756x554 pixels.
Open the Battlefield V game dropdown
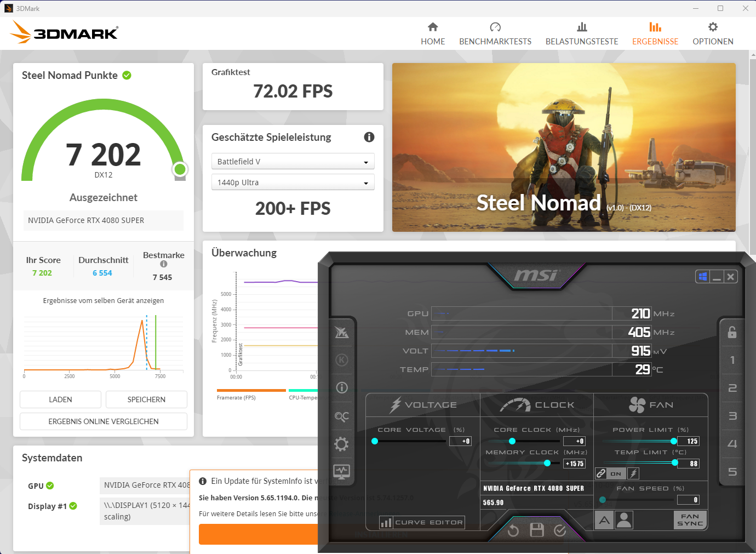click(x=293, y=161)
